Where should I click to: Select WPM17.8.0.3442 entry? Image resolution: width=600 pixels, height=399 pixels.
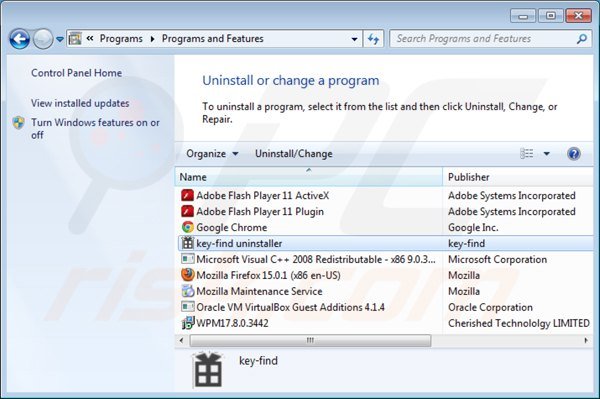click(232, 323)
